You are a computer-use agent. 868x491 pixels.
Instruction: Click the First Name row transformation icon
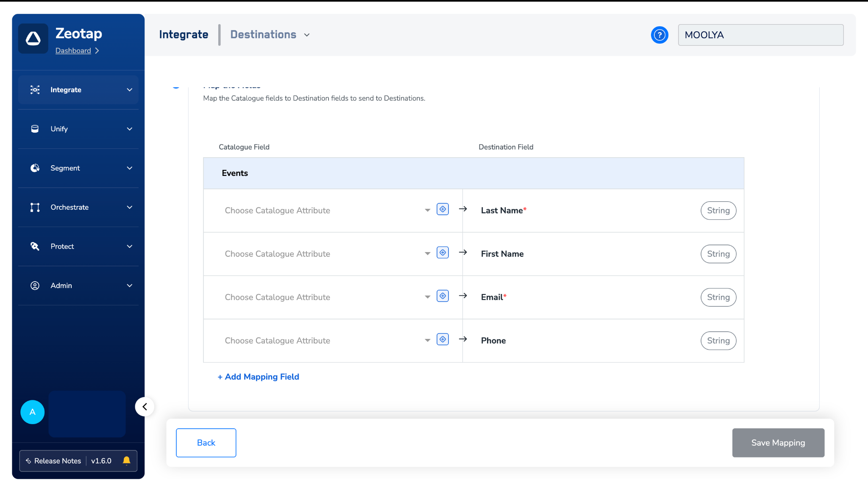pyautogui.click(x=442, y=253)
